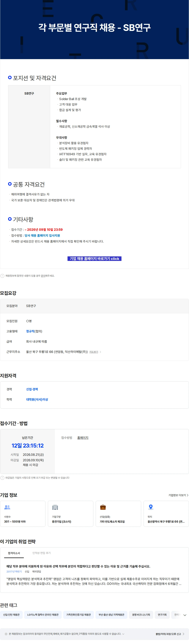This screenshot has width=189, height=644.
Task: Click the info icon beside 마감일은 기업의 사정으로
Action: (3, 478)
